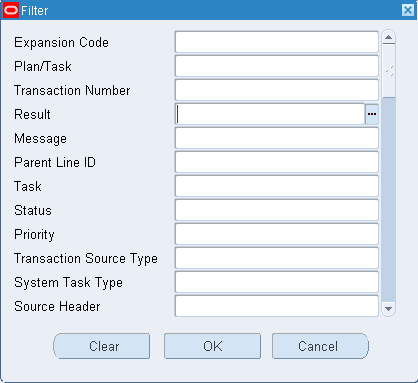
Task: Click the Message input field
Action: pos(277,138)
